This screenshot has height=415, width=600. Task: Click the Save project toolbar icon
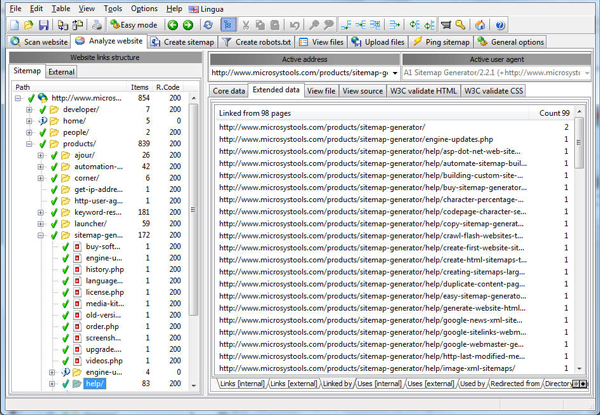44,25
